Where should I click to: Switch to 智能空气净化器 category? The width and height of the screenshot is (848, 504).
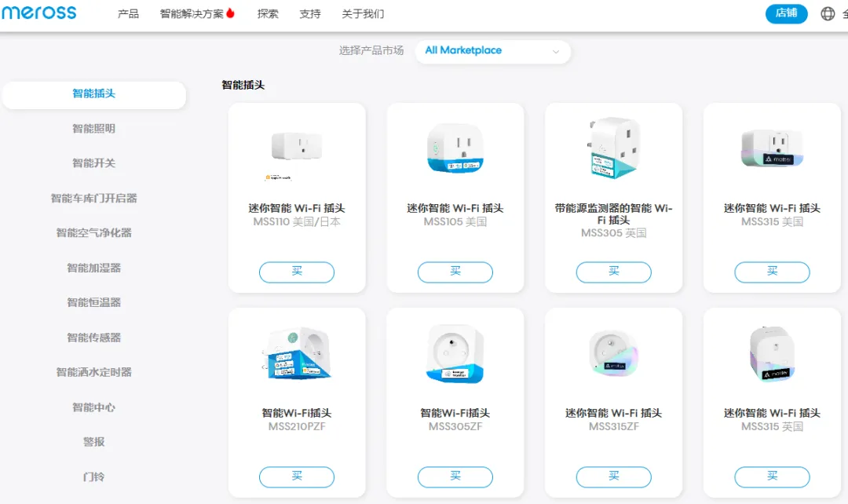pyautogui.click(x=93, y=233)
